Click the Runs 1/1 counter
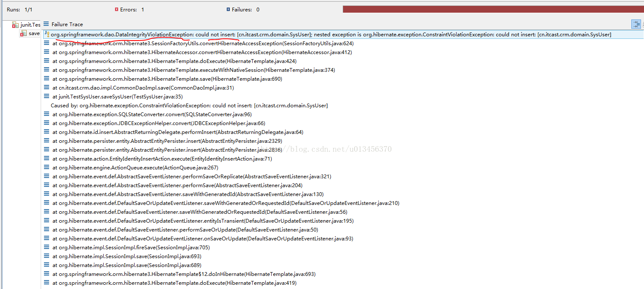Screen dimensions: 644x289 (19, 9)
